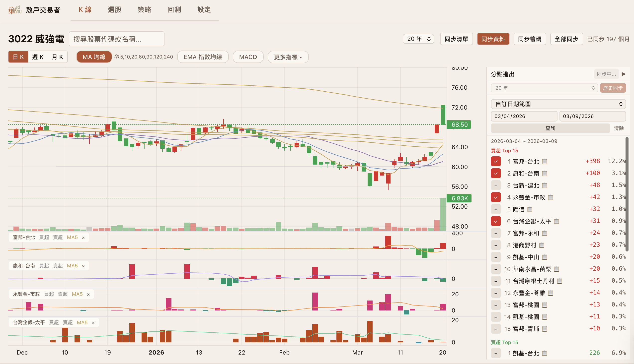
Task: Close the 康和-台南 sub-chart
Action: coord(83,266)
